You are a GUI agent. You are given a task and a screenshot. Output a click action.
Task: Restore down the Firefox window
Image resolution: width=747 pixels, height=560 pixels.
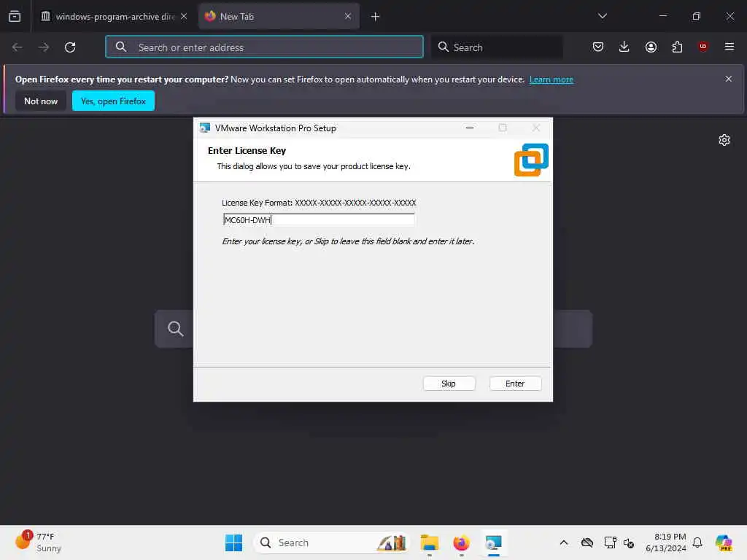point(696,16)
